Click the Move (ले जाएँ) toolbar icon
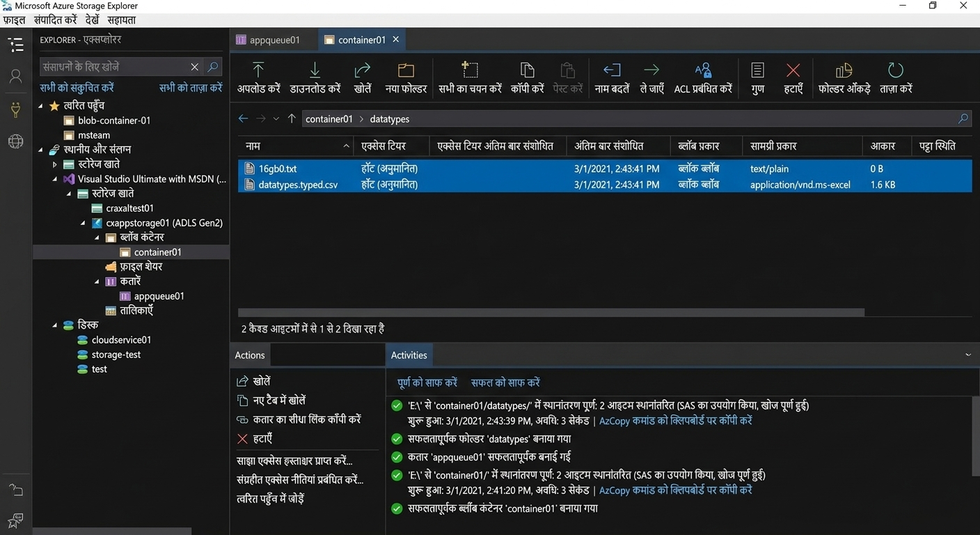The image size is (980, 535). coord(651,70)
